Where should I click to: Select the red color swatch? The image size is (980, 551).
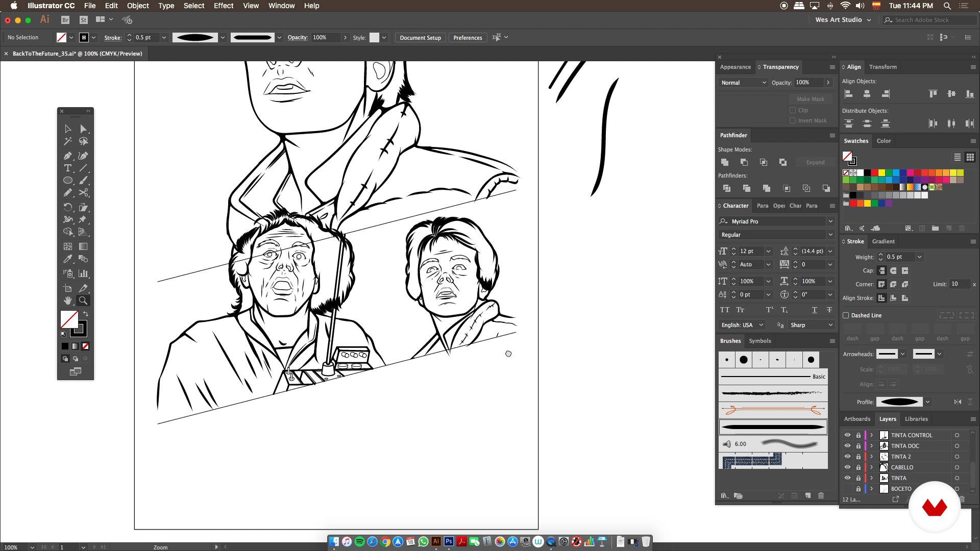[874, 173]
